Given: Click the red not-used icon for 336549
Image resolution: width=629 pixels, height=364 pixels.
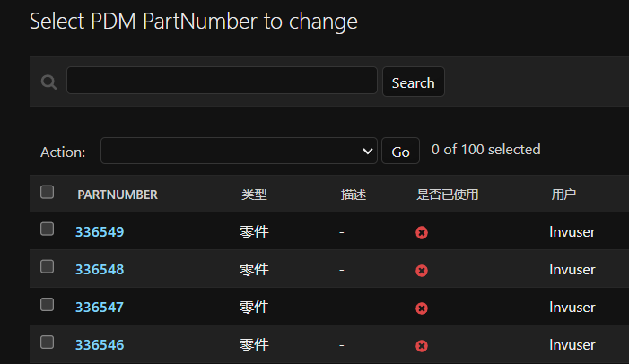Looking at the screenshot, I should pyautogui.click(x=422, y=232).
